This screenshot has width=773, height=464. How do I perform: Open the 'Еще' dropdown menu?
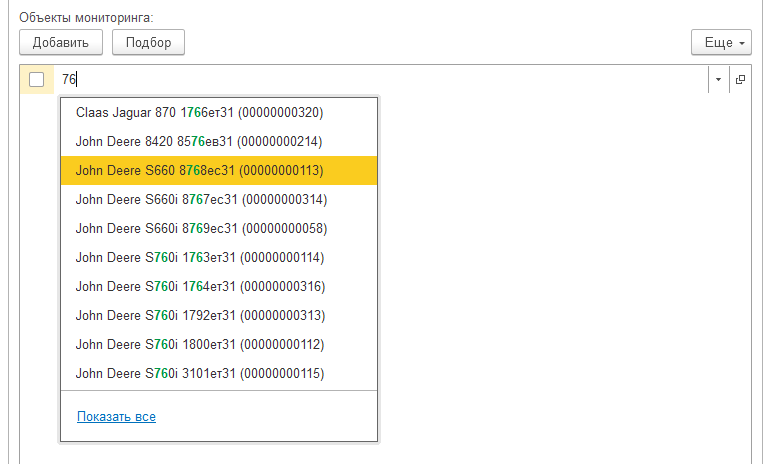720,43
